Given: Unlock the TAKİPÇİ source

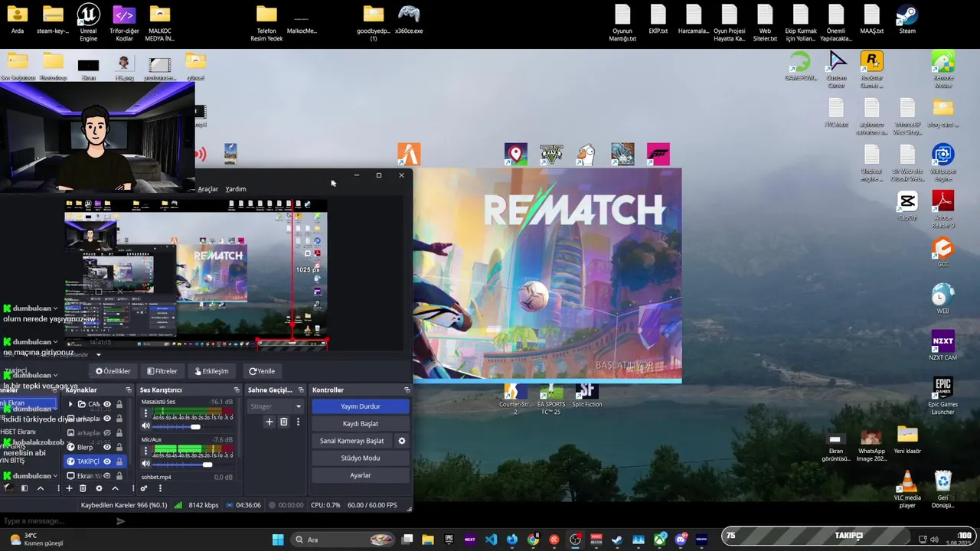Looking at the screenshot, I should click(x=119, y=461).
